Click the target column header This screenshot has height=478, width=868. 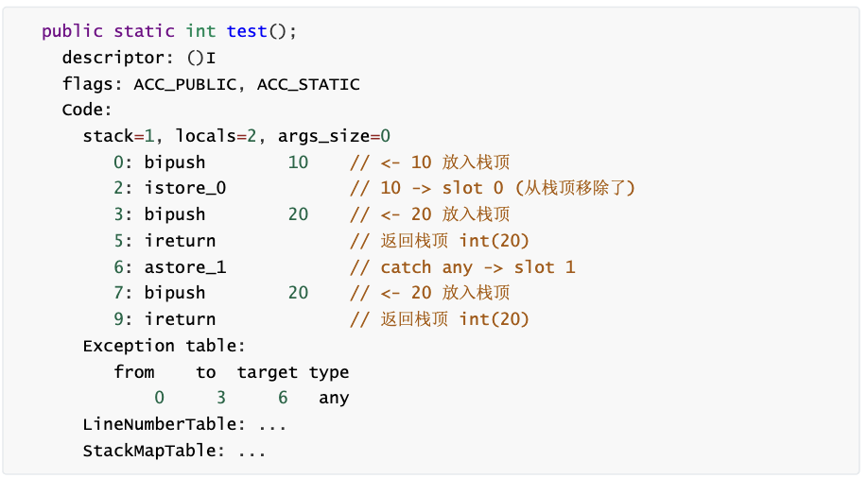tap(268, 372)
